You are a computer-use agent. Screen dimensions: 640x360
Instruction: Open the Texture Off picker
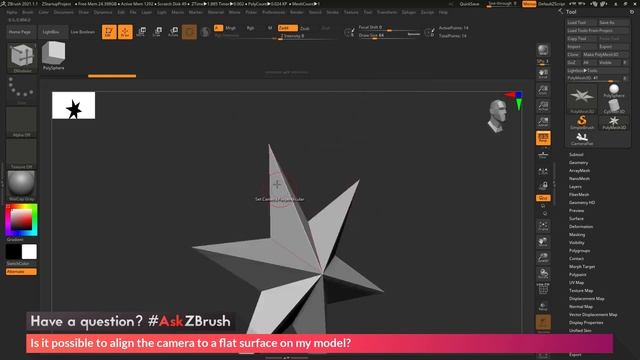tap(22, 154)
